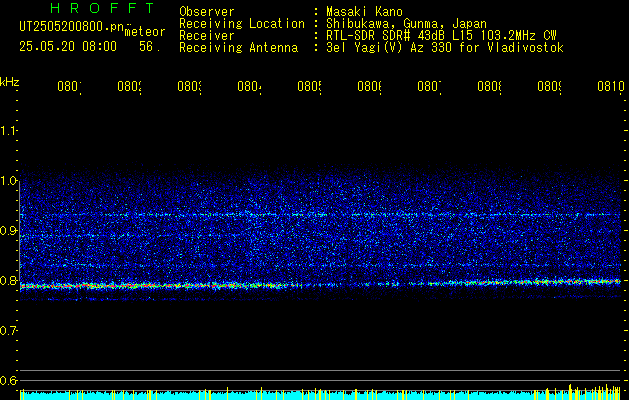Select observer name Masaki Kano

pyautogui.click(x=364, y=11)
